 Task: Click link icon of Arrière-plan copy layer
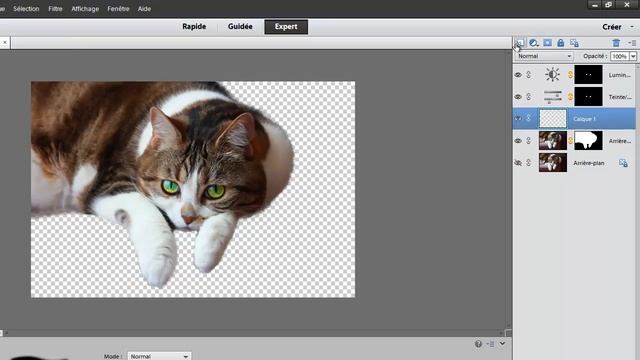point(529,141)
